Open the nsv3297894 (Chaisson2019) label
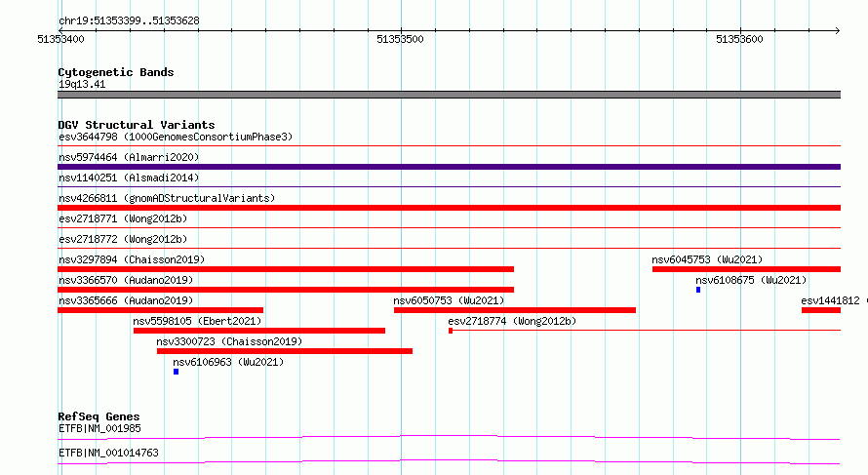The height and width of the screenshot is (475, 868). tap(132, 259)
